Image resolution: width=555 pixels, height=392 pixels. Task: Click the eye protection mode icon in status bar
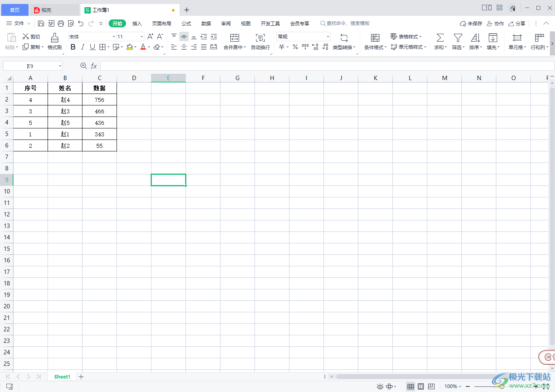(x=380, y=386)
